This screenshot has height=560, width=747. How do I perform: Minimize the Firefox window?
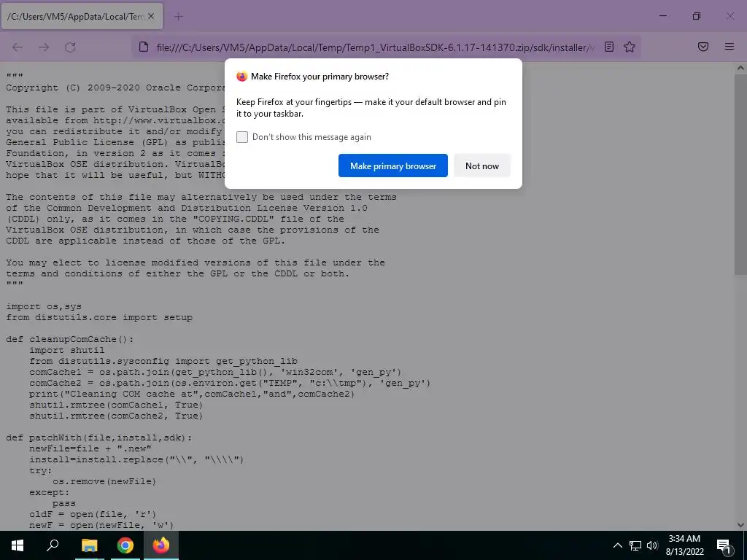(x=662, y=16)
